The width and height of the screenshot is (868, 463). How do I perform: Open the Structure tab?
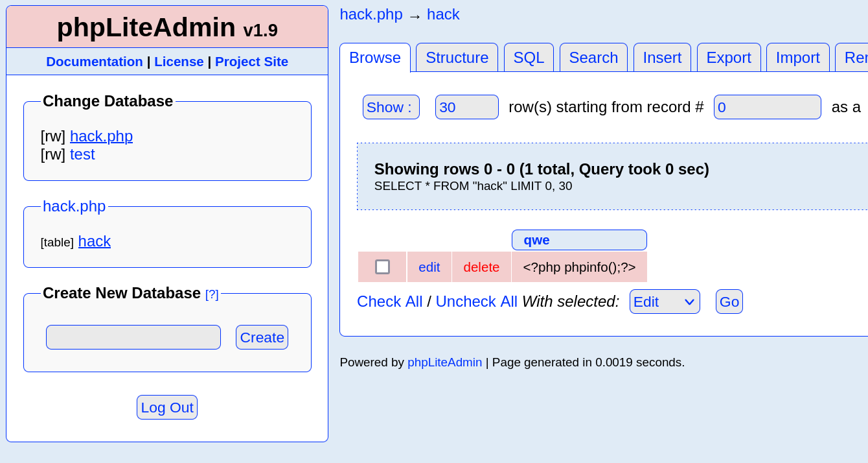457,58
